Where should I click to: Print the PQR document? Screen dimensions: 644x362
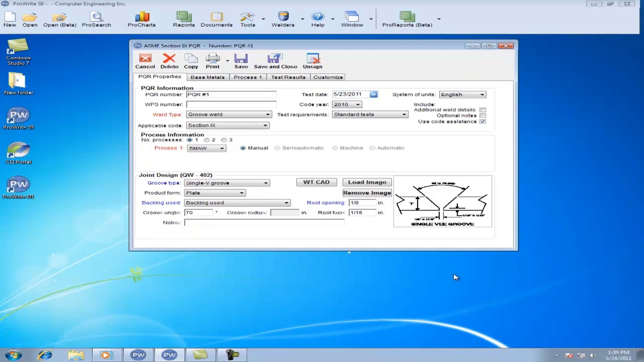213,61
